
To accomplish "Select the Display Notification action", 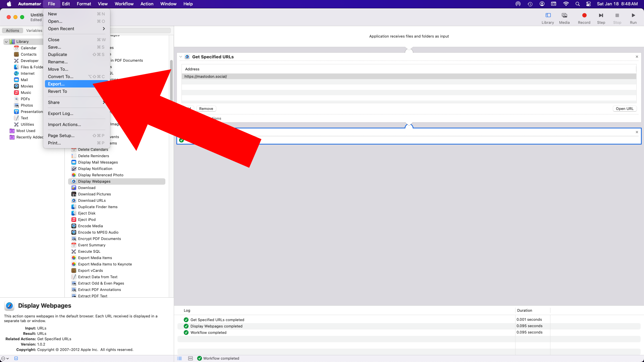I will tap(95, 169).
